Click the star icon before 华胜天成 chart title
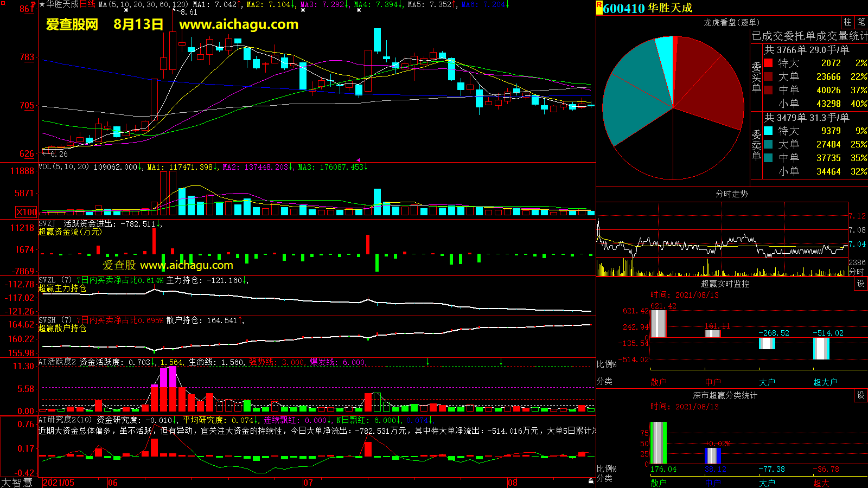Viewport: 868px width, 488px height. tap(42, 4)
